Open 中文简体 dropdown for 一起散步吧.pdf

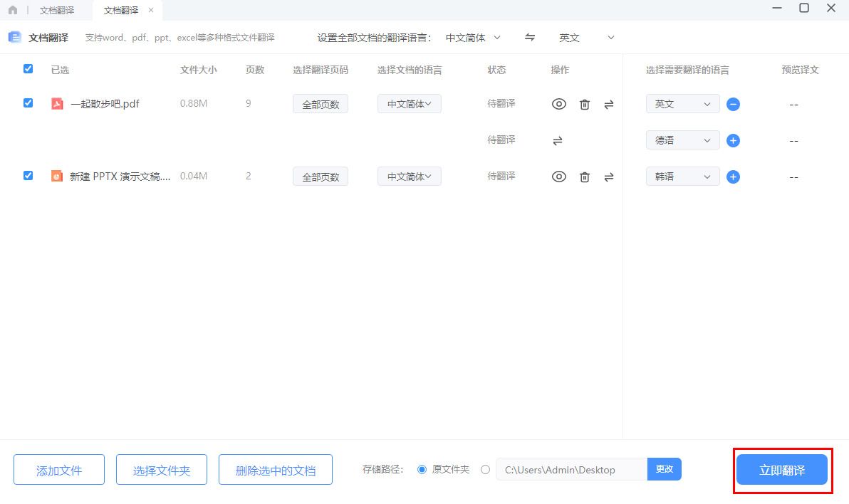tap(410, 104)
